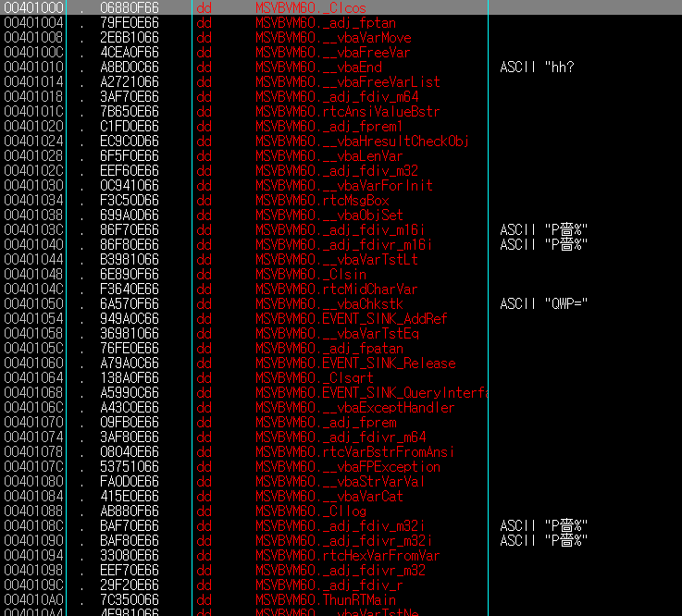
Task: Click the ASCII "QWP=" comment
Action: point(544,303)
